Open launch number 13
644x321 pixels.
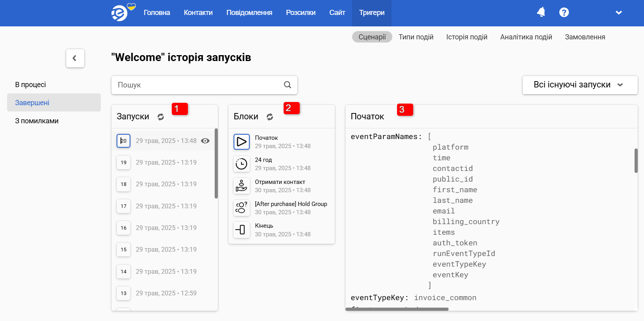point(123,293)
